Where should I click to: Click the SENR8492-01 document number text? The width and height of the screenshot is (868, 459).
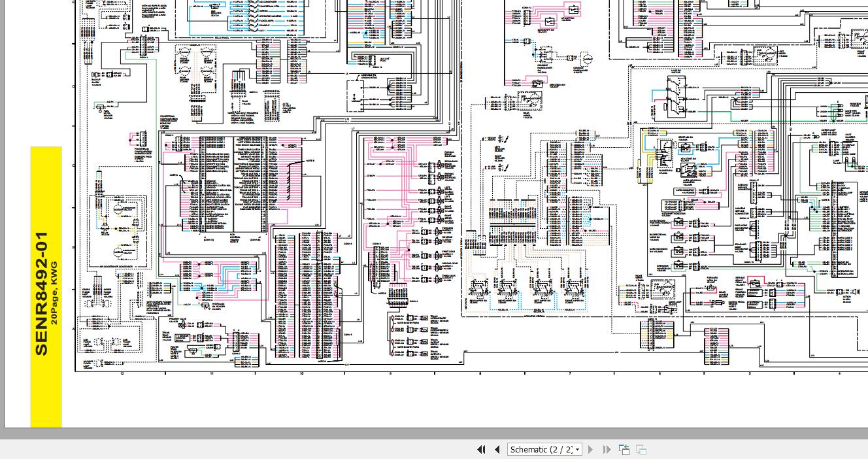(41, 294)
